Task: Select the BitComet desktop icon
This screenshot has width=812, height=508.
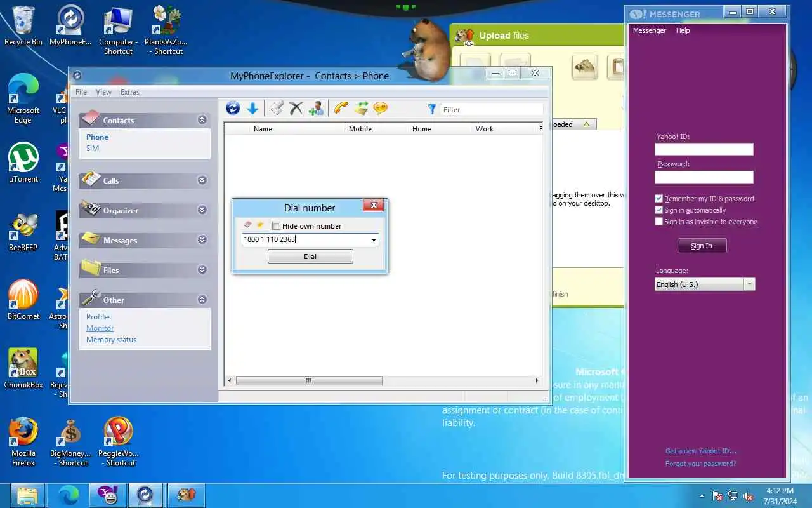Action: coord(23,300)
